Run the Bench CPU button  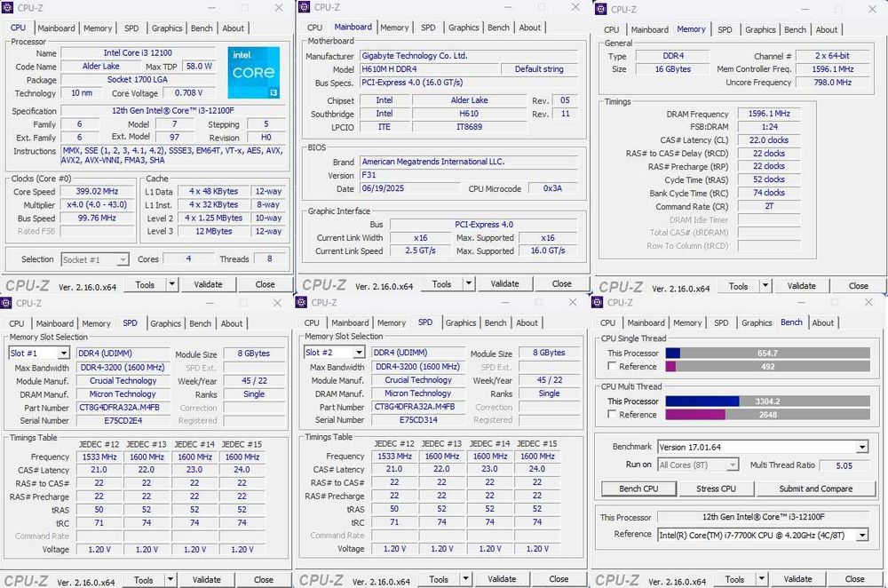pos(638,489)
